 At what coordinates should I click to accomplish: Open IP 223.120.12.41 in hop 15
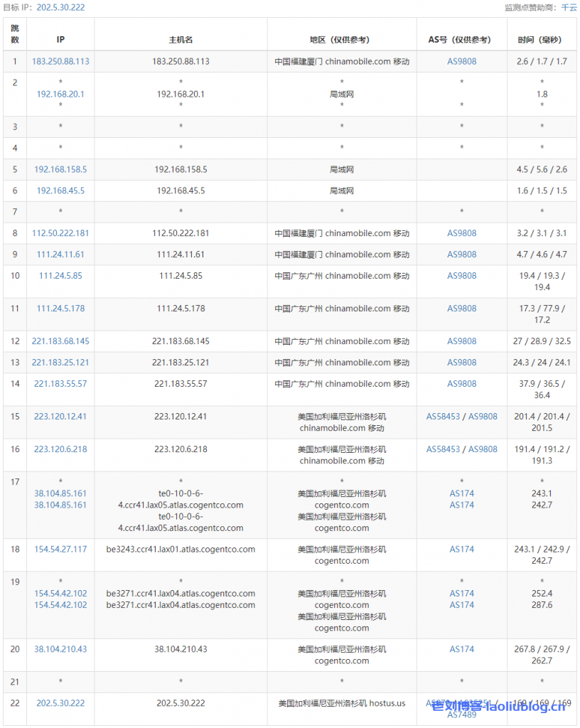60,416
